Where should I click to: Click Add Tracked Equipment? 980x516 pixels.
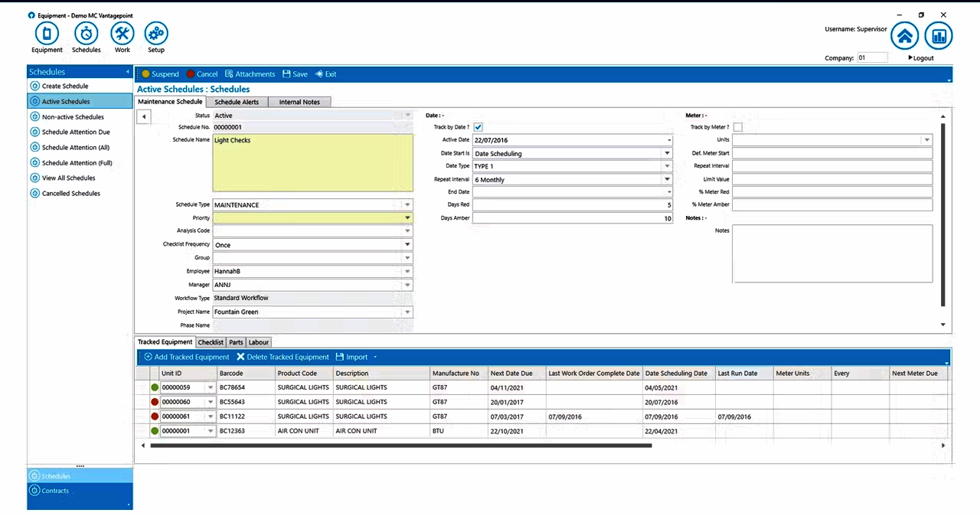pos(186,357)
